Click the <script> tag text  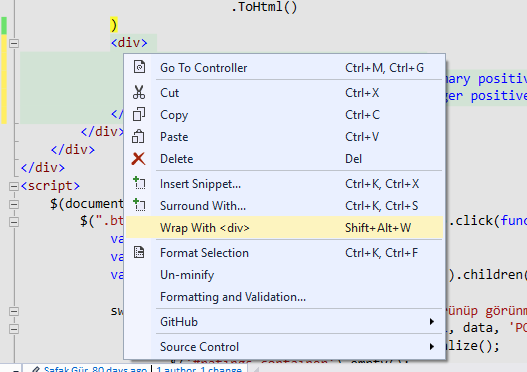[x=50, y=185]
